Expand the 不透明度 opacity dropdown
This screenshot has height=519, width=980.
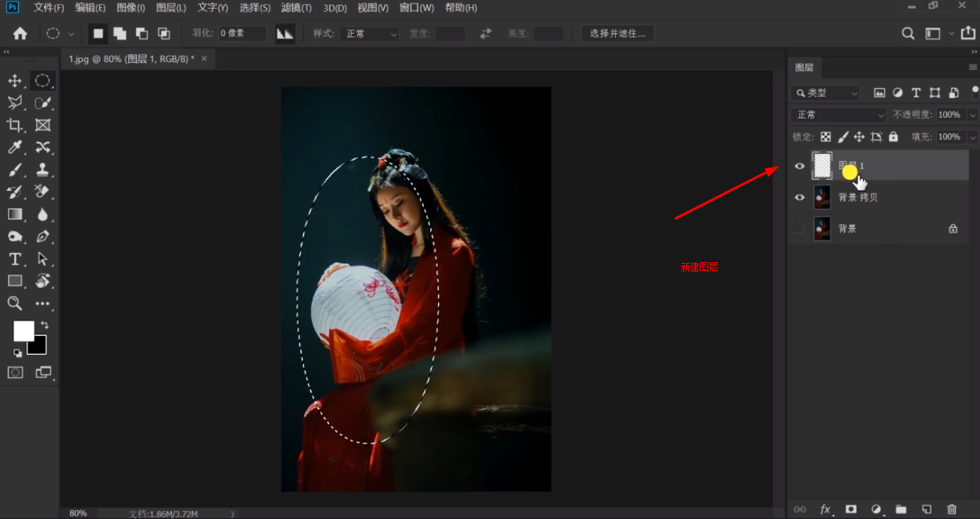pyautogui.click(x=973, y=115)
